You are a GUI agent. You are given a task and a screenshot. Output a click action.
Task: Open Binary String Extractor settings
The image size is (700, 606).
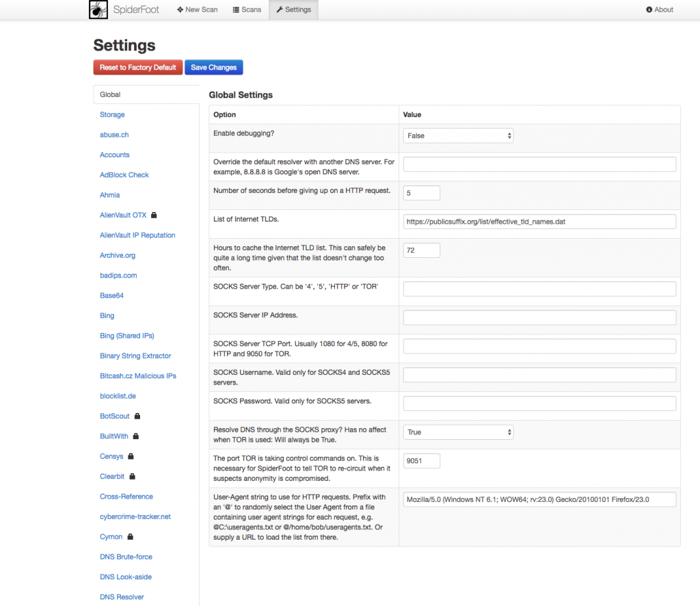pos(135,356)
